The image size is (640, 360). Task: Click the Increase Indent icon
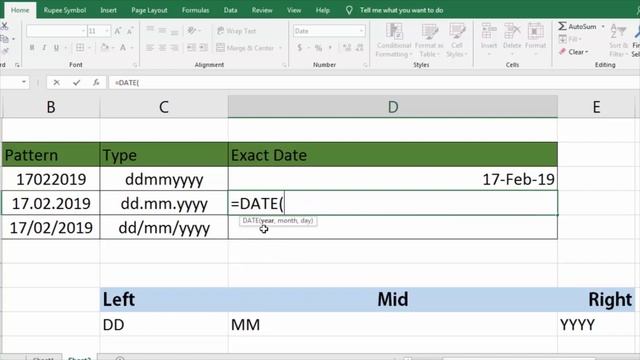[x=204, y=48]
